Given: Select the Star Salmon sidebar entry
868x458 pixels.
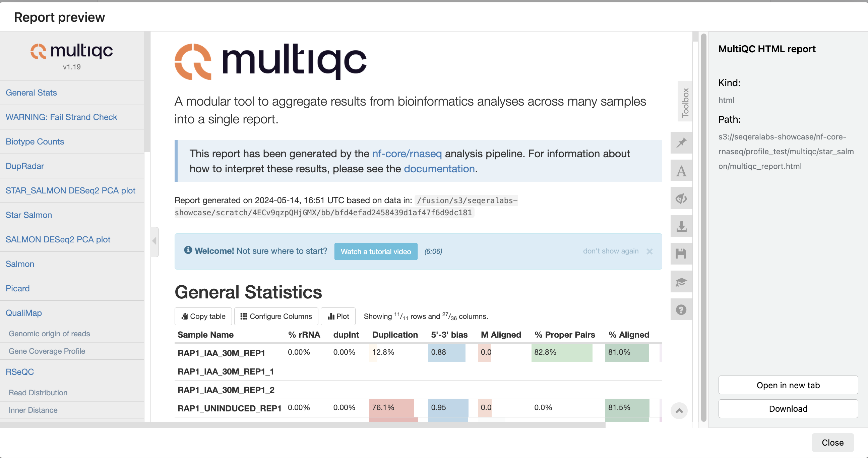Looking at the screenshot, I should pos(28,215).
